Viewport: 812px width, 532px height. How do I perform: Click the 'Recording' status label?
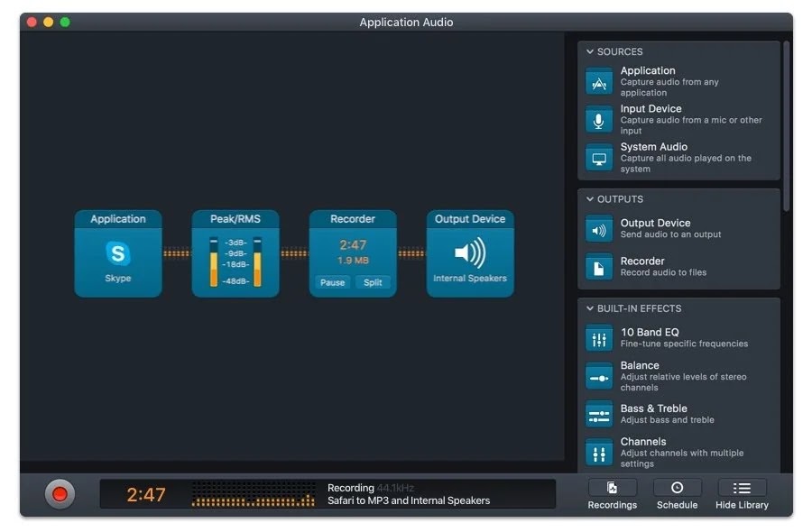click(351, 488)
